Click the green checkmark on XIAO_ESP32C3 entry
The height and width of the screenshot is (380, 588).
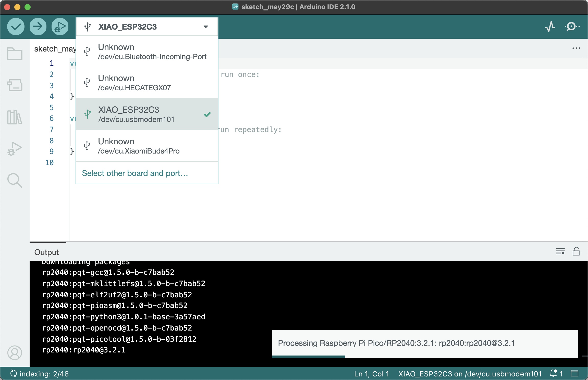pos(207,114)
